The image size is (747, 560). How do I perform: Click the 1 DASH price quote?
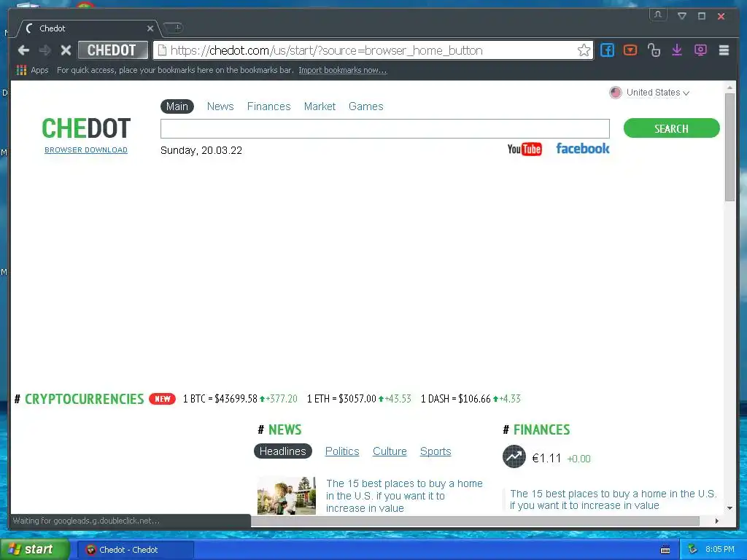471,399
